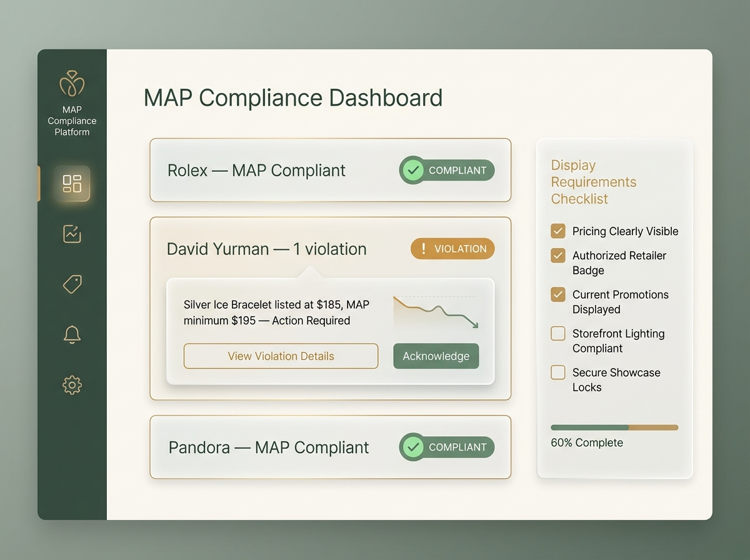The width and height of the screenshot is (750, 560).
Task: Click the Pandora COMPLIANT badge
Action: coord(447,447)
